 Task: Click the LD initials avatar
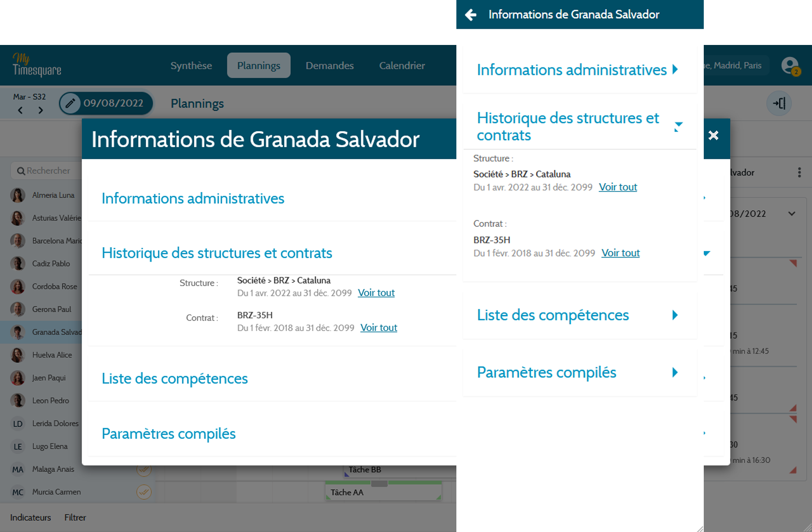pyautogui.click(x=18, y=424)
